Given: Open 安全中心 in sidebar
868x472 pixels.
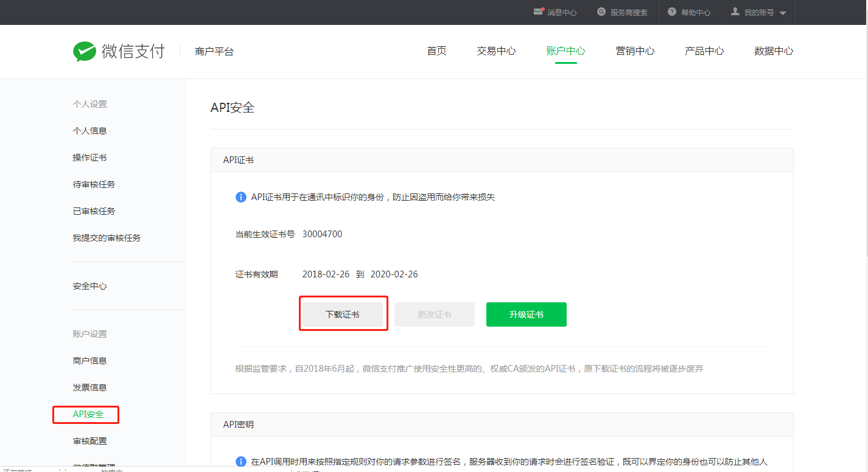Looking at the screenshot, I should (89, 286).
